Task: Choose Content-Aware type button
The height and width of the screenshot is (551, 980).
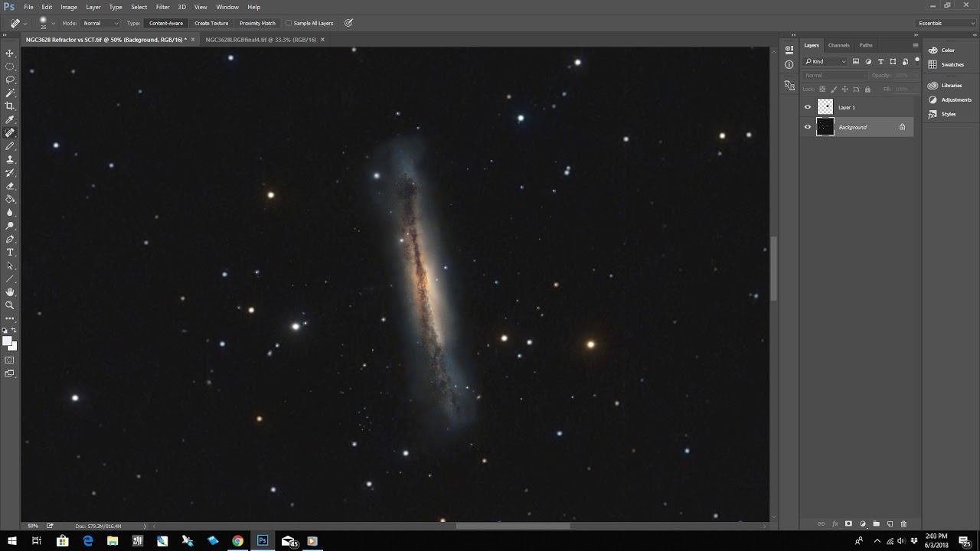Action: coord(166,23)
